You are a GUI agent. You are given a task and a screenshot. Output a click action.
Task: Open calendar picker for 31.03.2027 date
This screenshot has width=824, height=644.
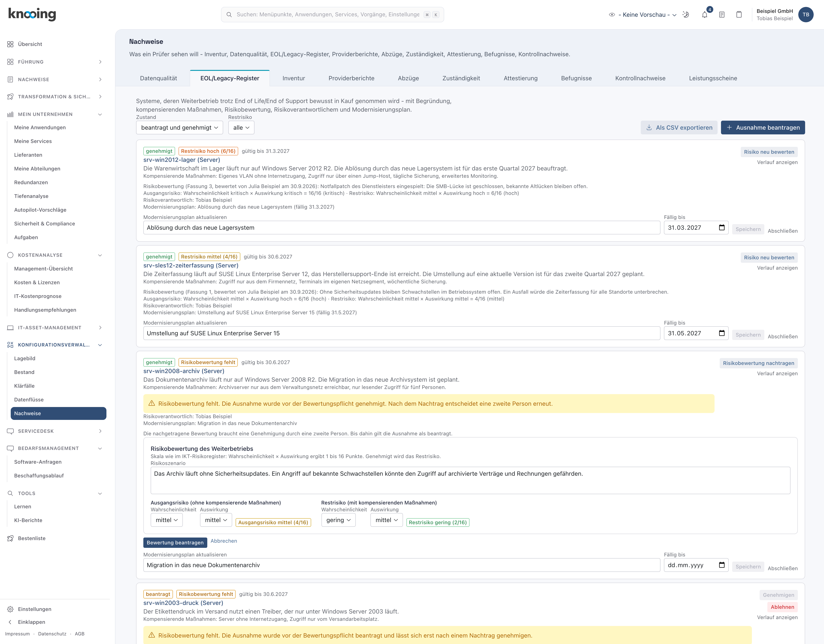[722, 228]
